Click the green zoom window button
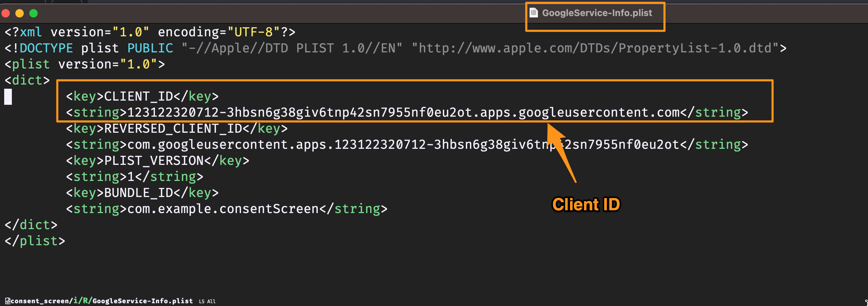Viewport: 868px width, 306px height. 33,13
